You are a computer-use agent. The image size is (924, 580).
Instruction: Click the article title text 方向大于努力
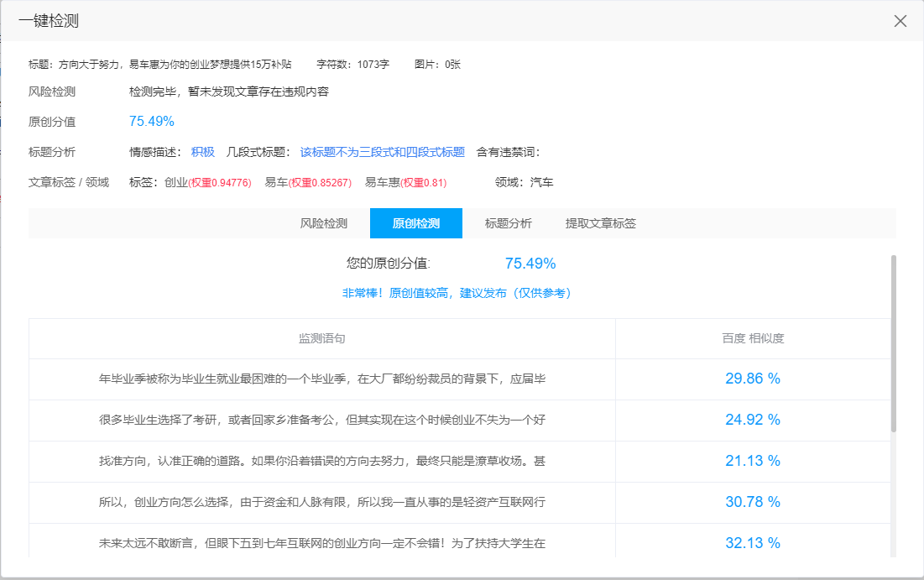[x=175, y=65]
